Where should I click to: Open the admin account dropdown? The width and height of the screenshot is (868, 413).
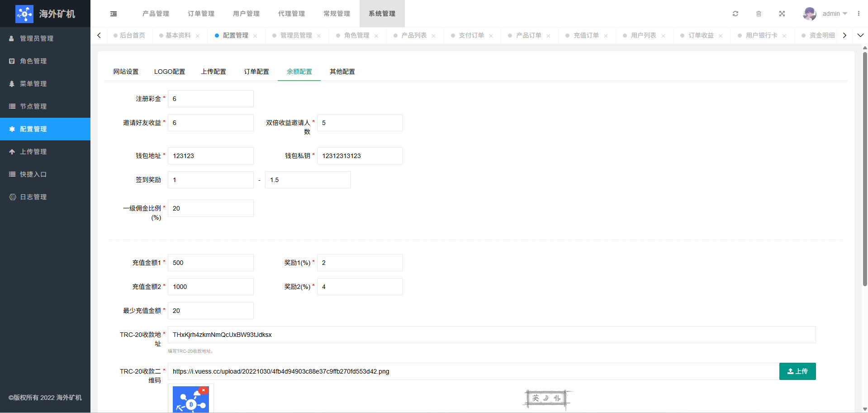[x=835, y=14]
